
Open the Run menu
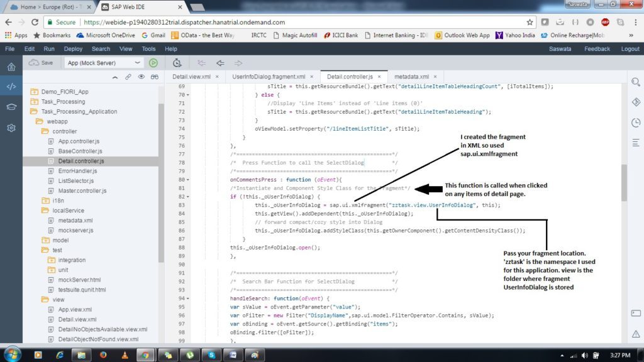(49, 49)
